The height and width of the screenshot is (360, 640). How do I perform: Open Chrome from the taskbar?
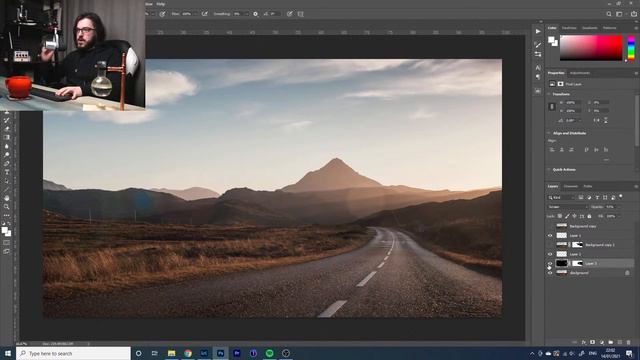click(188, 353)
